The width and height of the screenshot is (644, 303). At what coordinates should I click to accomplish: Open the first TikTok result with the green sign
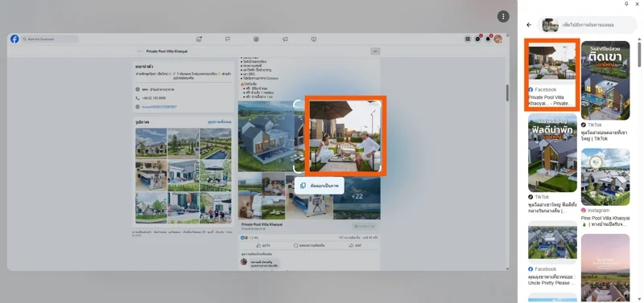pyautogui.click(x=605, y=80)
